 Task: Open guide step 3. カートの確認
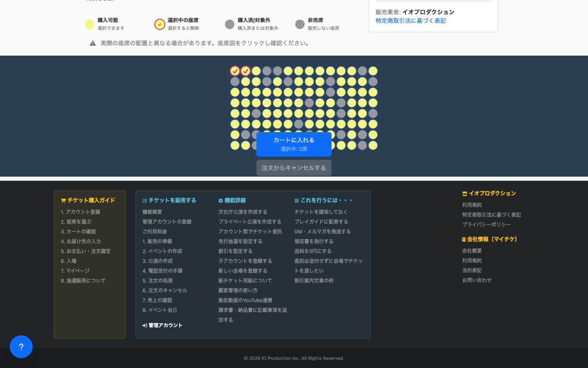78,231
